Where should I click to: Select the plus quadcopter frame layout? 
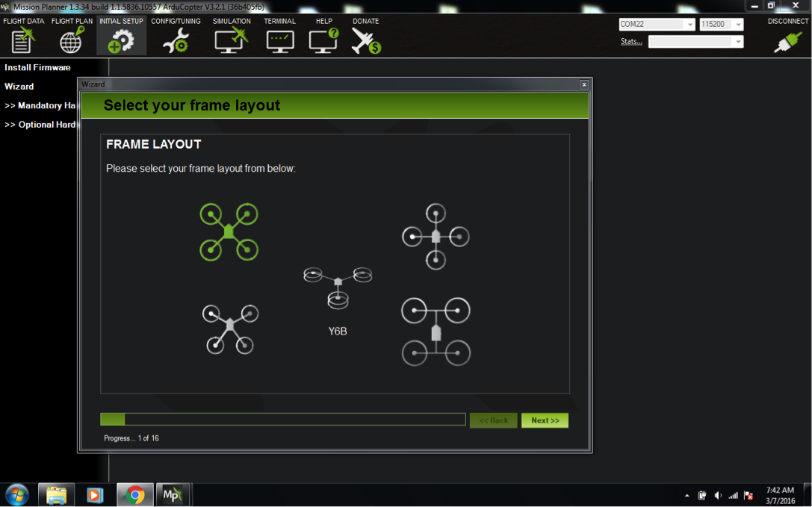[436, 237]
